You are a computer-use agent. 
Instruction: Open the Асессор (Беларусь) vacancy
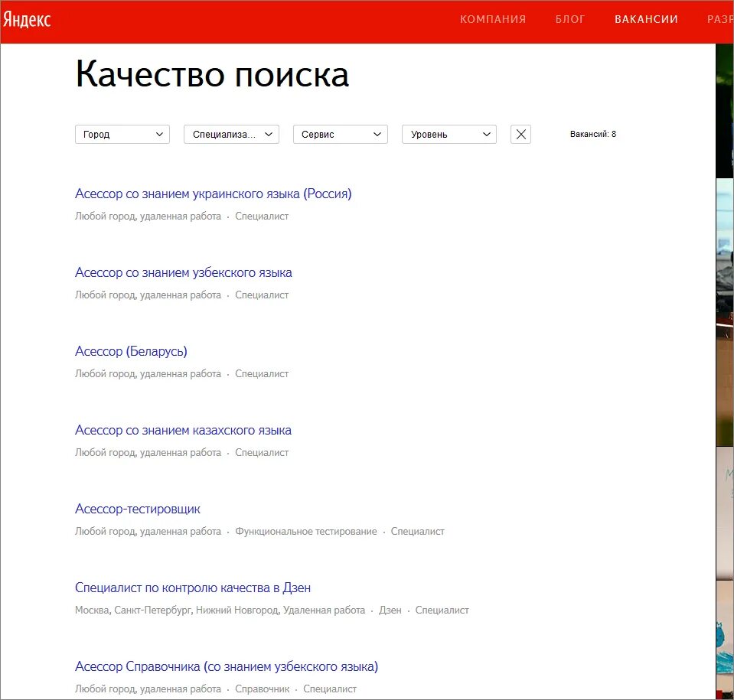[131, 351]
